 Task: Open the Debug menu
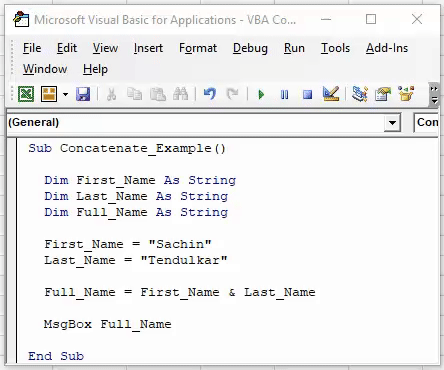point(250,48)
